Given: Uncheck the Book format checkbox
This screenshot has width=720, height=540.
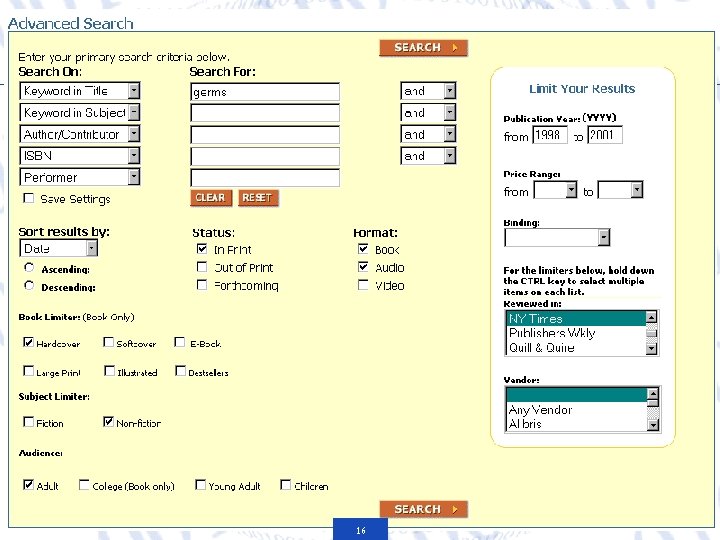Looking at the screenshot, I should (363, 248).
